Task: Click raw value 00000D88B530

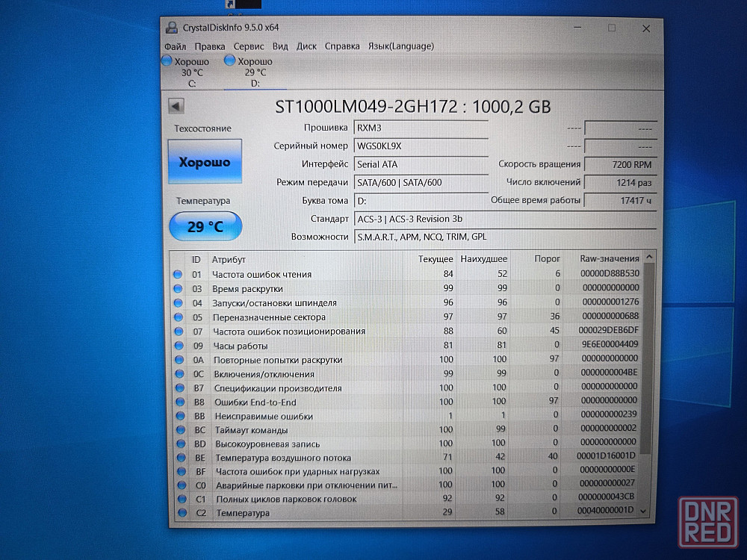Action: click(x=610, y=273)
